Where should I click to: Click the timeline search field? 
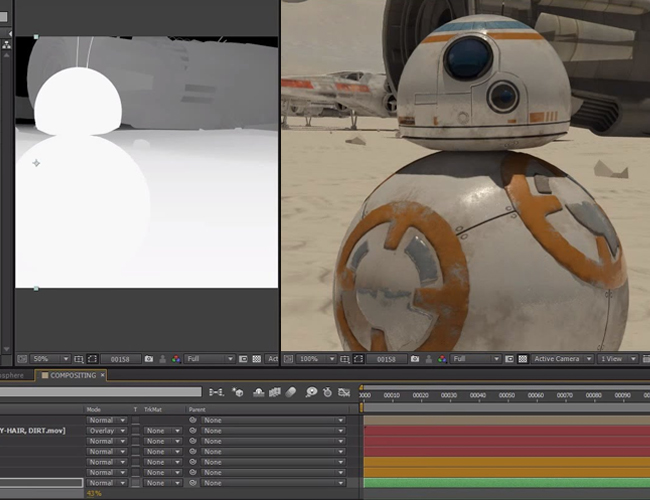[x=101, y=392]
